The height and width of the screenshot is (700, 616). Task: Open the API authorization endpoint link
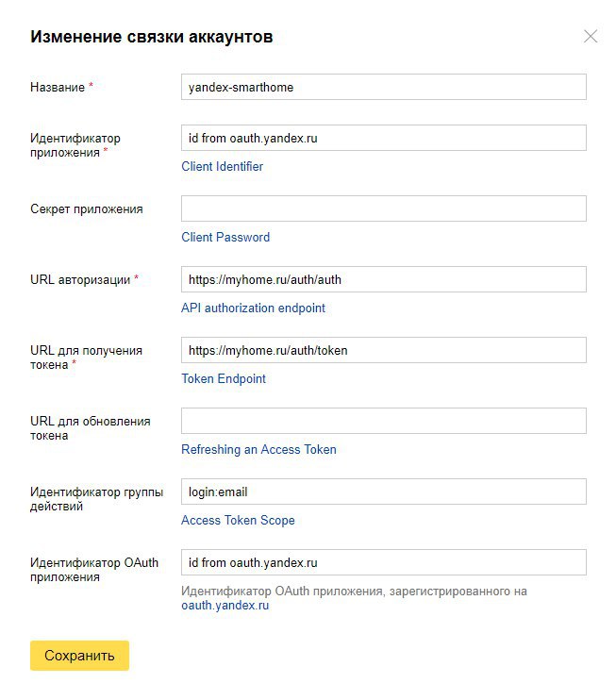[253, 308]
